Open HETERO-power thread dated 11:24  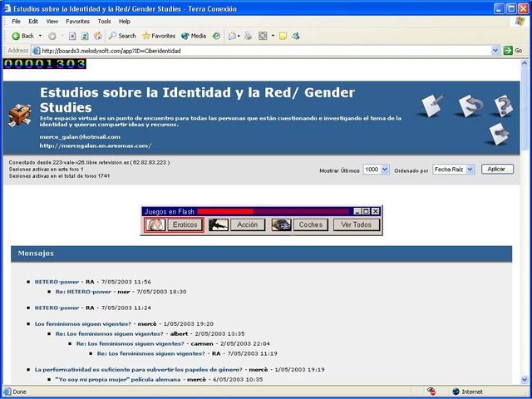click(57, 308)
